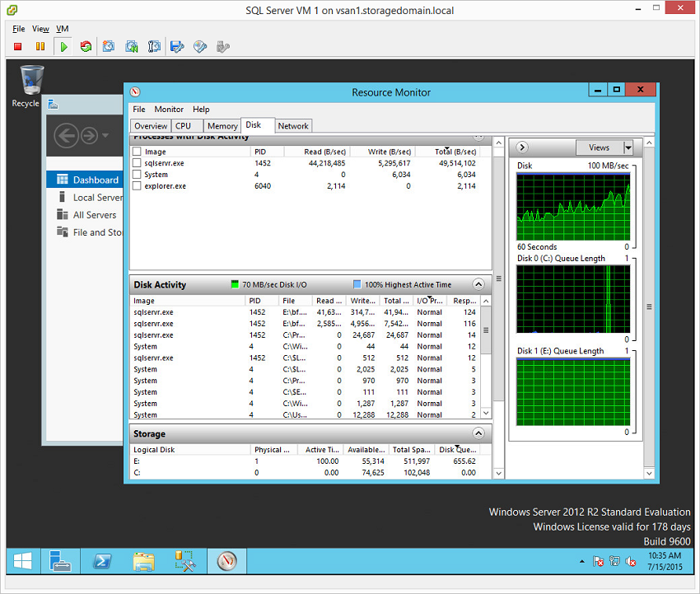Screen dimensions: 700x594
Task: Check the System process checkbox
Action: (x=137, y=174)
